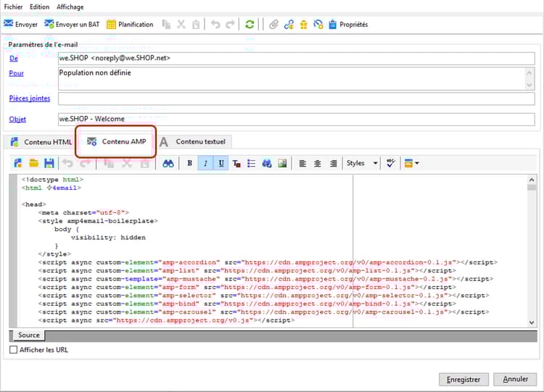Image resolution: width=544 pixels, height=392 pixels.
Task: Click the top toolbar cut scissors icon
Action: (181, 24)
